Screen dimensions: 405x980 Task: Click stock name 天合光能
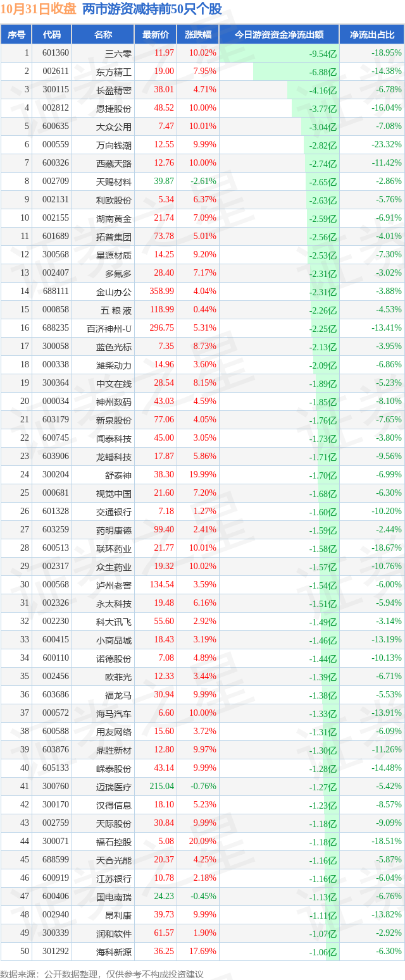click(x=114, y=860)
